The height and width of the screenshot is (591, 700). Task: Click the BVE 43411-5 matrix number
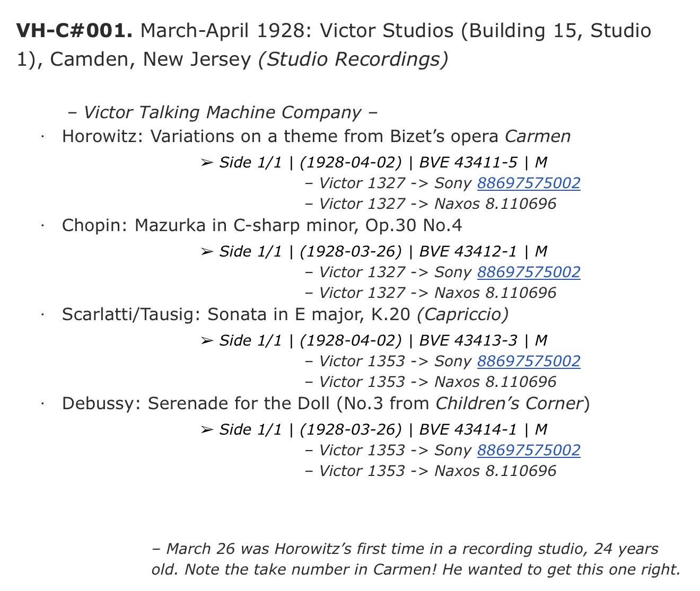pos(468,162)
